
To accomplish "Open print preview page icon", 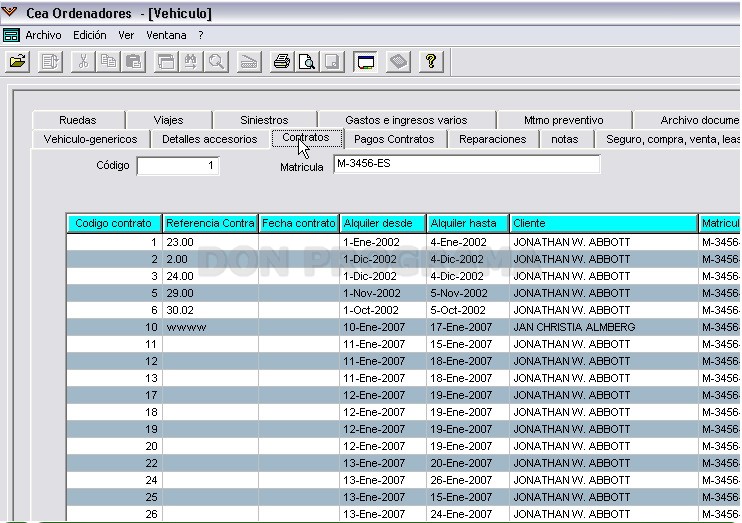I will tap(307, 62).
